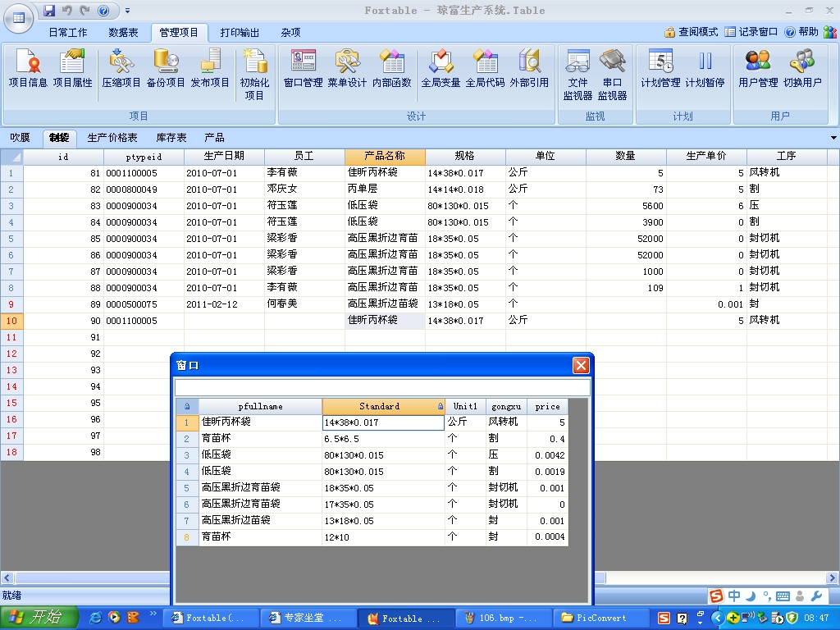Click the price column header in dialog
840x630 pixels.
(547, 407)
